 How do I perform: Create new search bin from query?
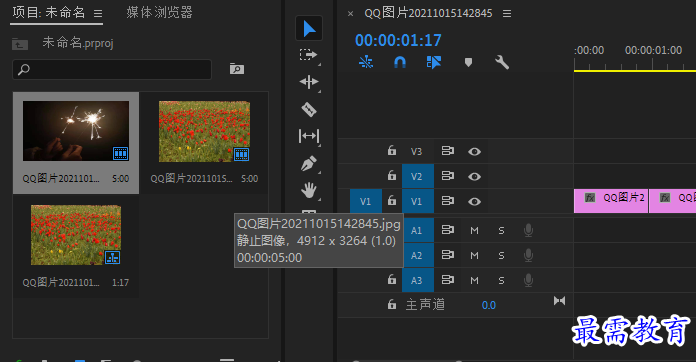[237, 69]
